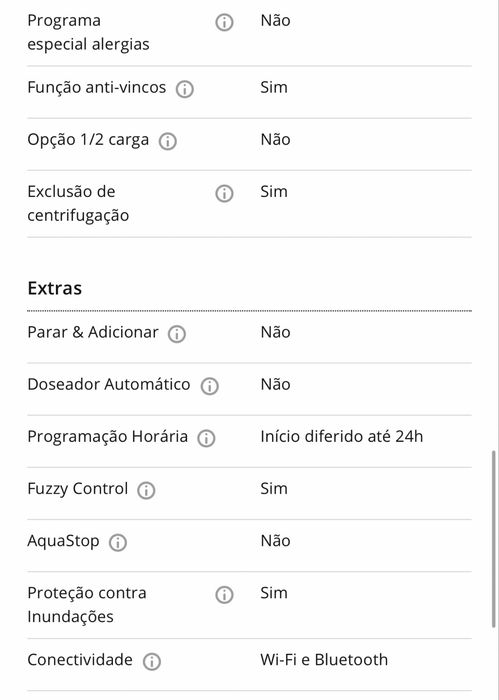
Task: Click the Doseador Automático label
Action: coord(109,384)
